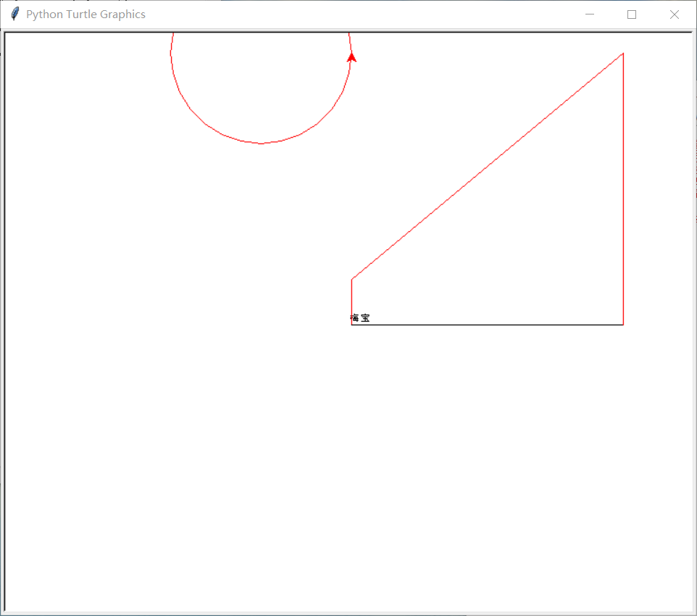
Task: Click the red turtle arrow cursor
Action: 351,57
